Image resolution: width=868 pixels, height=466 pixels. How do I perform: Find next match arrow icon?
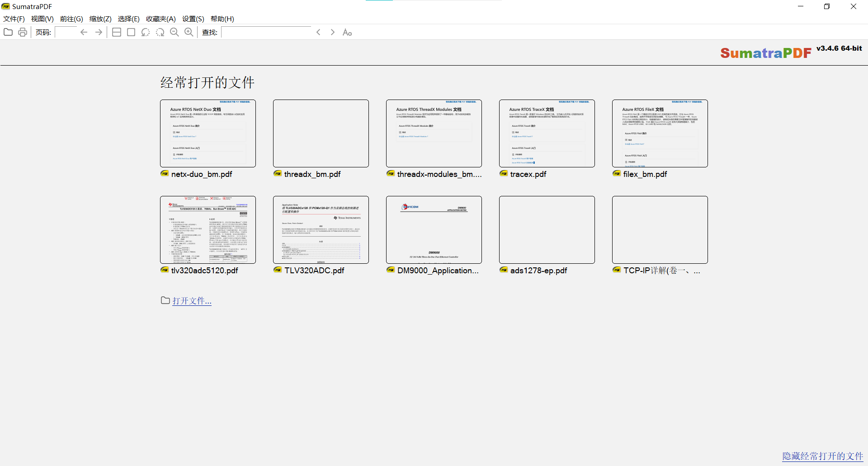click(333, 32)
